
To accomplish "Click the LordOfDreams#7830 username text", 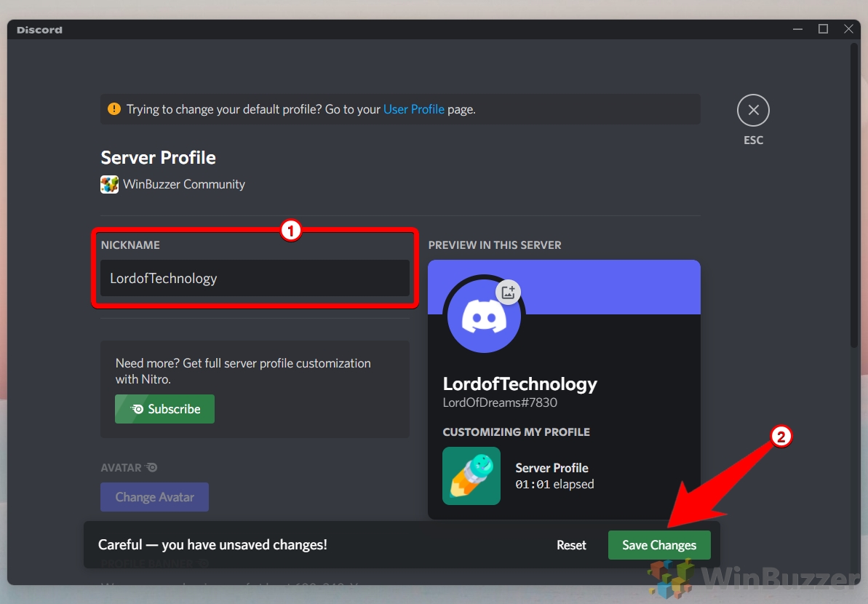I will 500,402.
